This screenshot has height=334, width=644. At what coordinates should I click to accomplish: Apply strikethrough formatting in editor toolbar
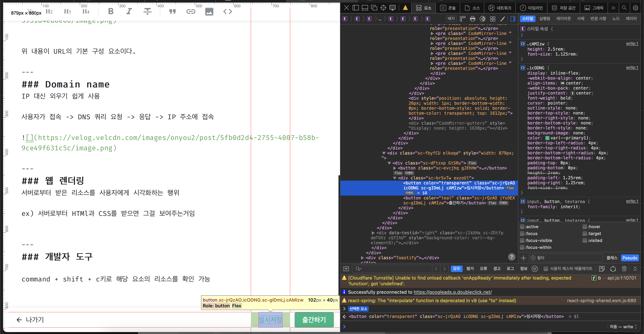pyautogui.click(x=148, y=11)
